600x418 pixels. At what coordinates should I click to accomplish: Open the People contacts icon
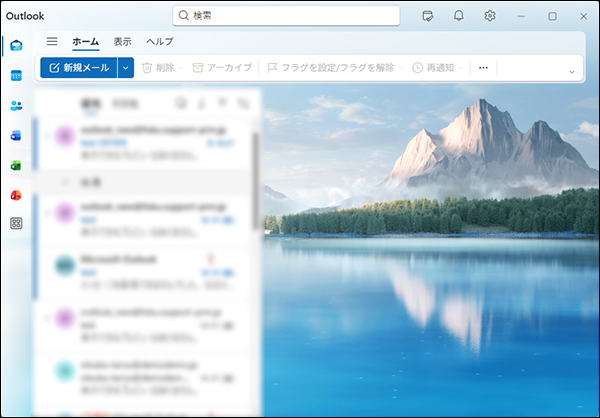16,105
